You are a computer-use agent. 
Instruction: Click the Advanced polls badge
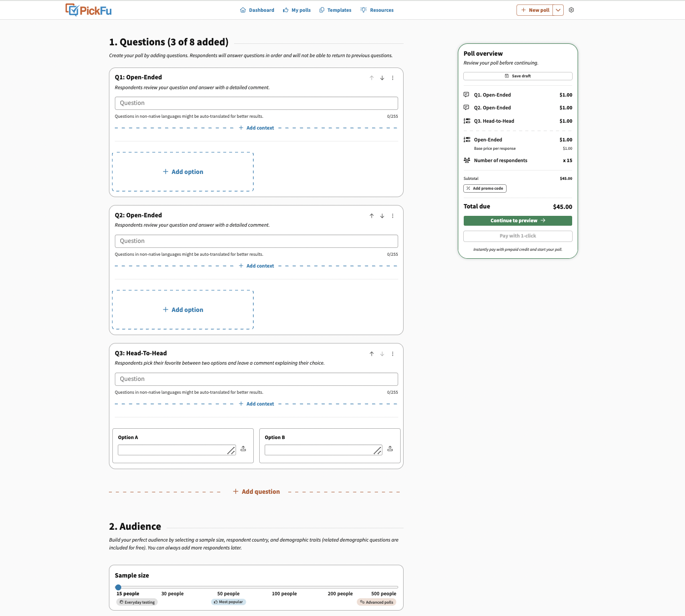pos(377,602)
